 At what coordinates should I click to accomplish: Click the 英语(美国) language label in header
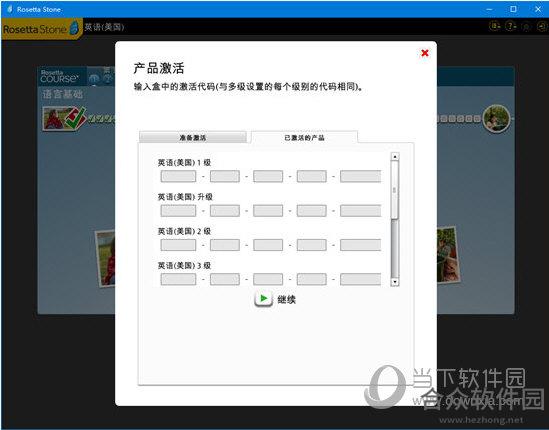[x=104, y=27]
